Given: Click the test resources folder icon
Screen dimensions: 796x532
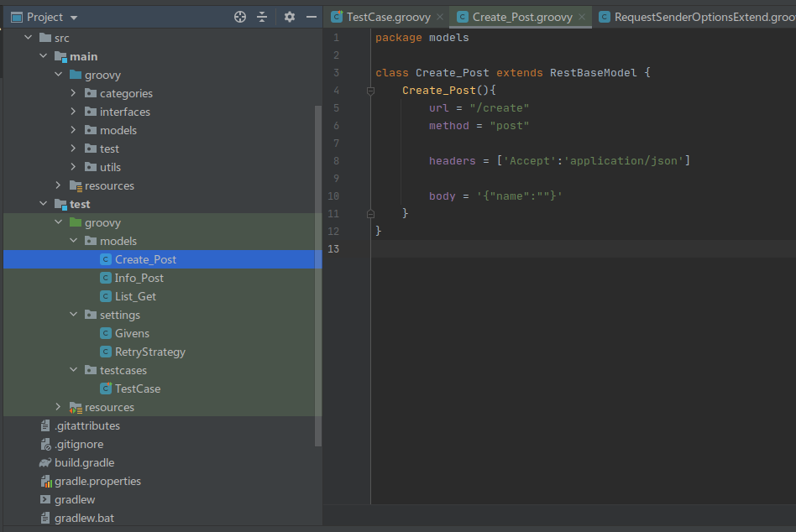Looking at the screenshot, I should 76,407.
